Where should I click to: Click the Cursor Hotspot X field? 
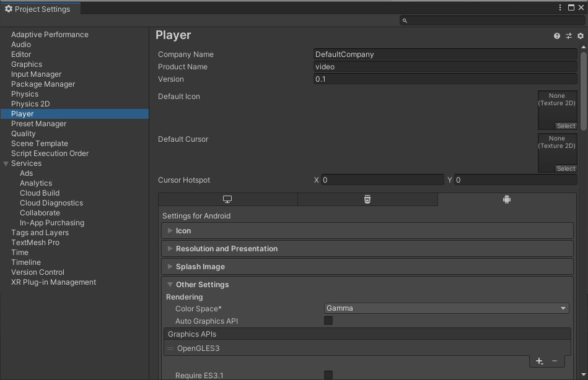(x=382, y=180)
